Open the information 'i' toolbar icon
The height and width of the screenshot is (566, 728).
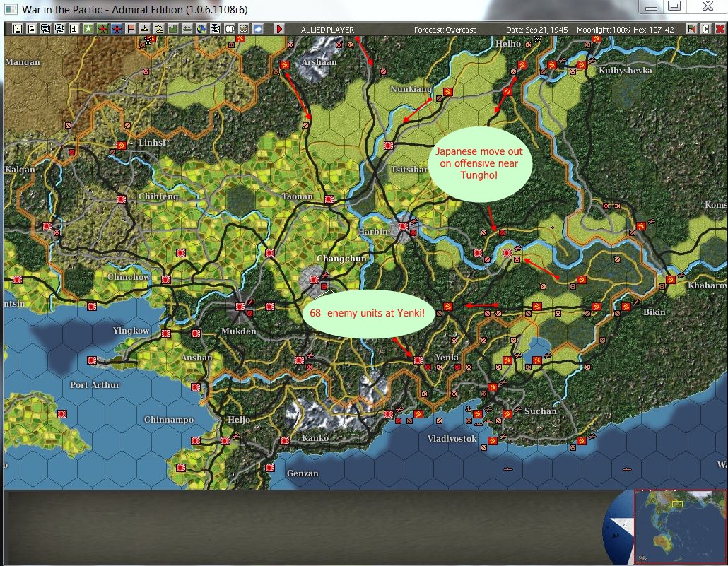click(74, 29)
